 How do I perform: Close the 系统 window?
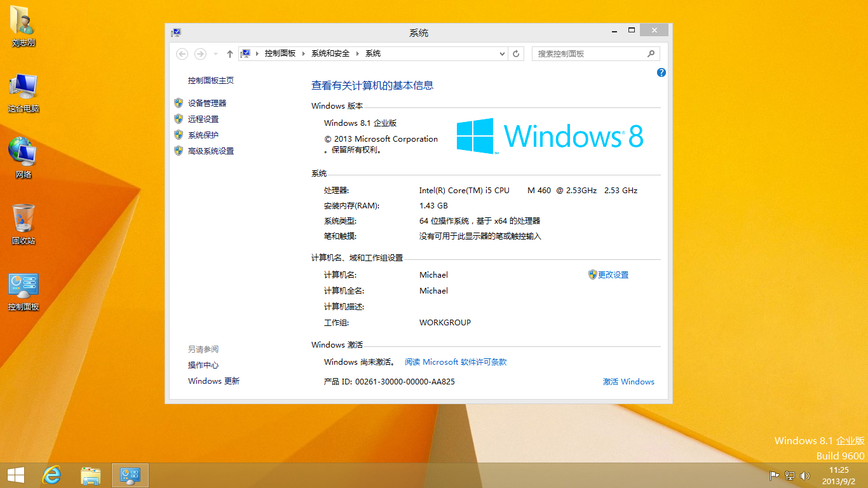click(654, 30)
